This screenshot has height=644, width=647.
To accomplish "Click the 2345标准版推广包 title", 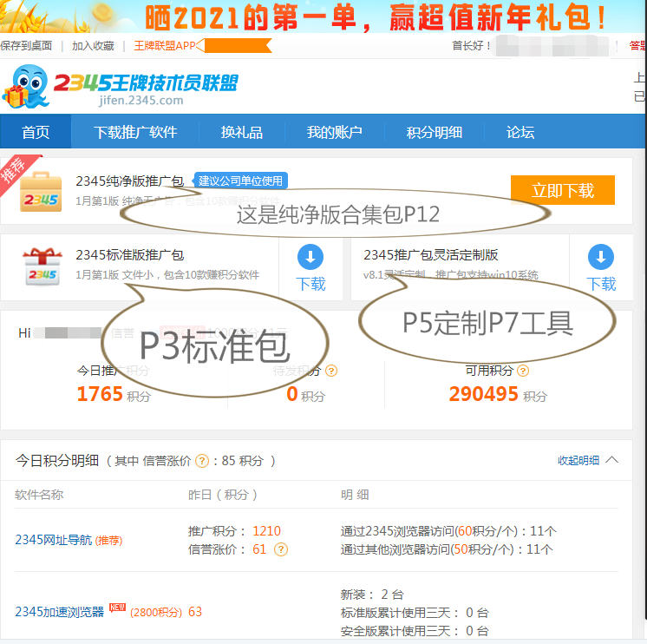I will coord(129,254).
